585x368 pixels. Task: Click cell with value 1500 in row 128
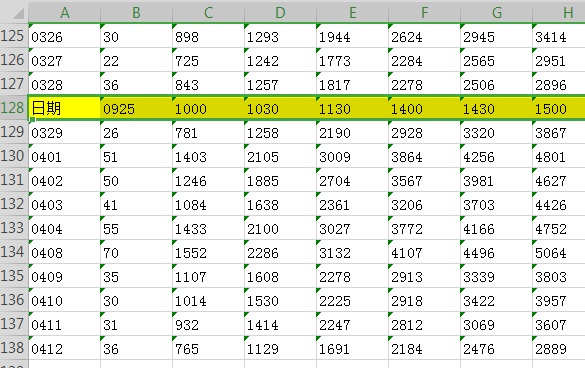coord(559,108)
